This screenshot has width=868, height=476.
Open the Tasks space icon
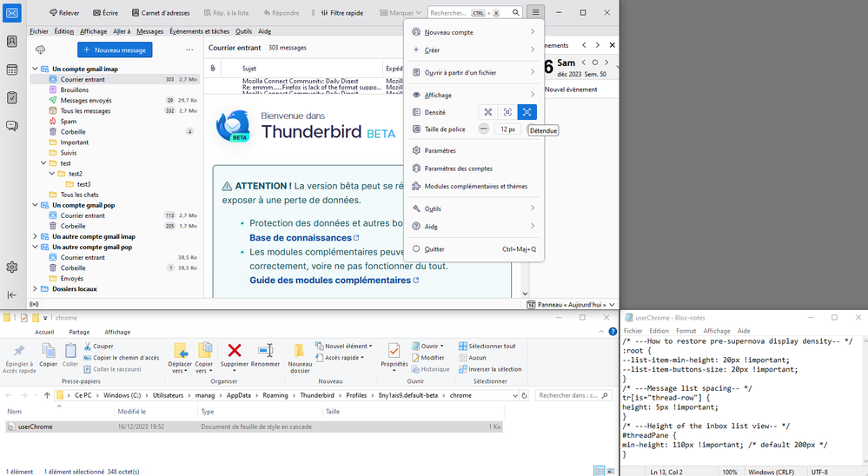(11, 98)
